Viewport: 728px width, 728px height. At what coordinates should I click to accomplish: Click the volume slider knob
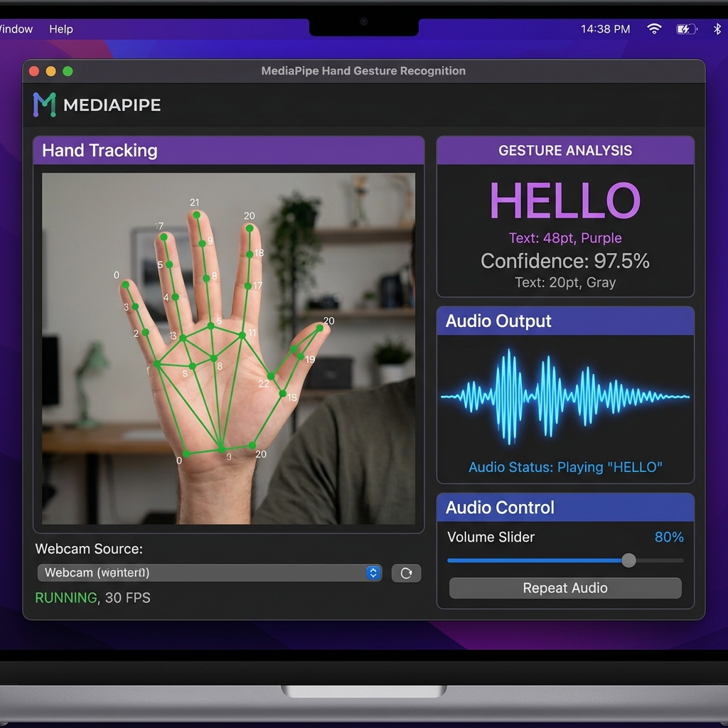[628, 560]
